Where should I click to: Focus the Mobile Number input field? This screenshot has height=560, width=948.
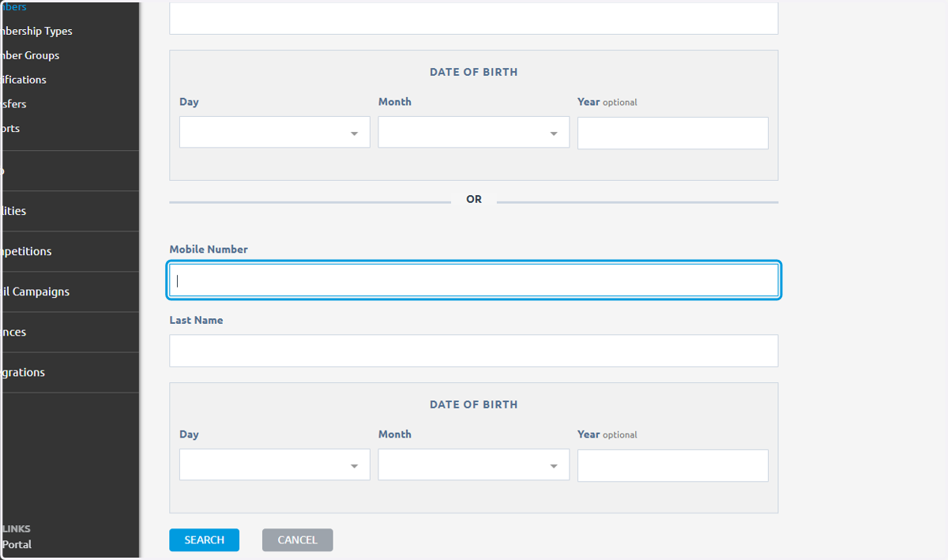473,280
